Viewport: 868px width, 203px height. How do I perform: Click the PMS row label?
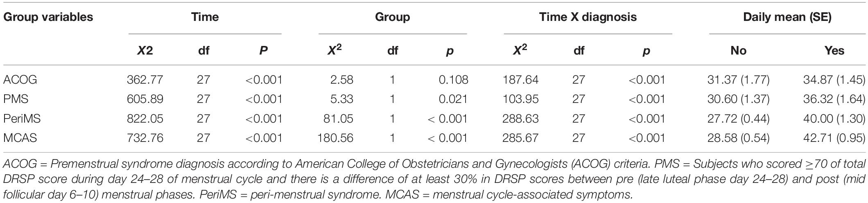pyautogui.click(x=16, y=99)
